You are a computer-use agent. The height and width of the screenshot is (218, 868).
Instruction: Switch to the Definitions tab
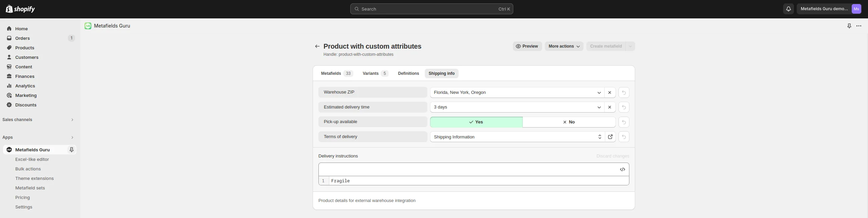(408, 73)
